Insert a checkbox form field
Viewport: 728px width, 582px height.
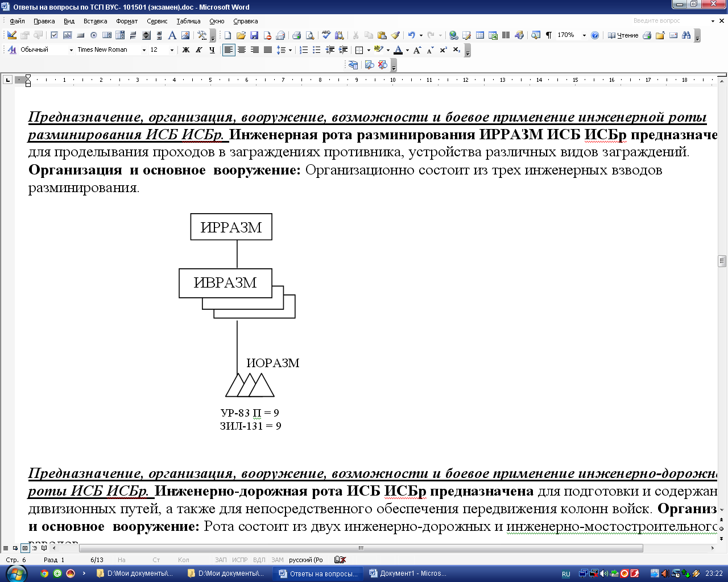[54, 35]
